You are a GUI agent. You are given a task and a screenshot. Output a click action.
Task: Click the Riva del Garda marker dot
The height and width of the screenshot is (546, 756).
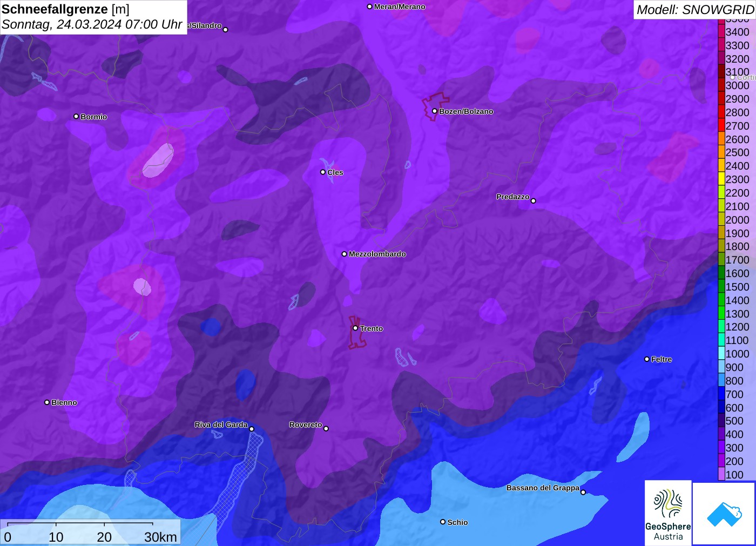click(x=252, y=429)
